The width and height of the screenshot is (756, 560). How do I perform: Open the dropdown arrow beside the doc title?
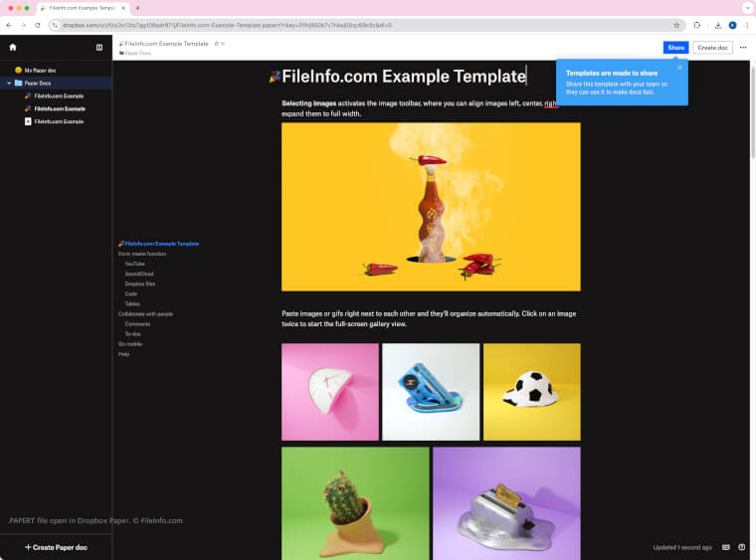[224, 44]
